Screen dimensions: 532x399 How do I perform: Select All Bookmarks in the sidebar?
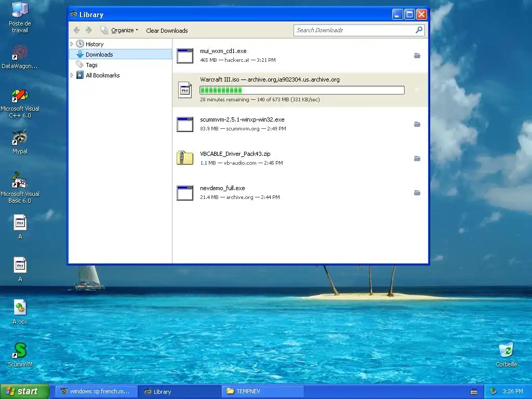(x=102, y=75)
